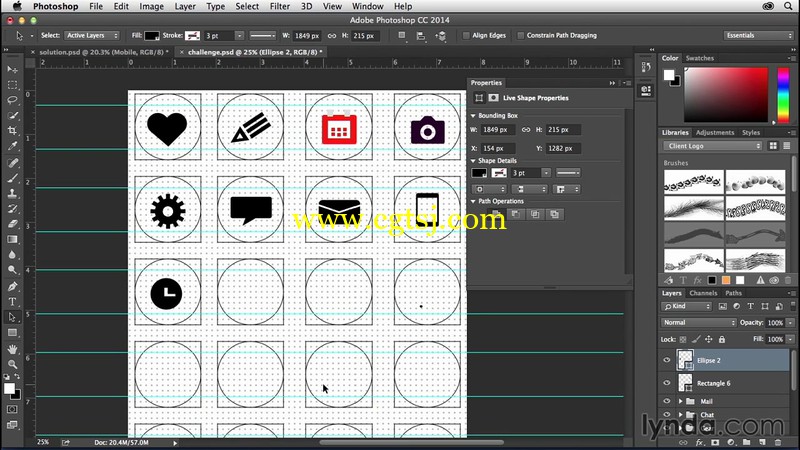The image size is (800, 450).
Task: Select the Move tool
Action: [x=12, y=69]
